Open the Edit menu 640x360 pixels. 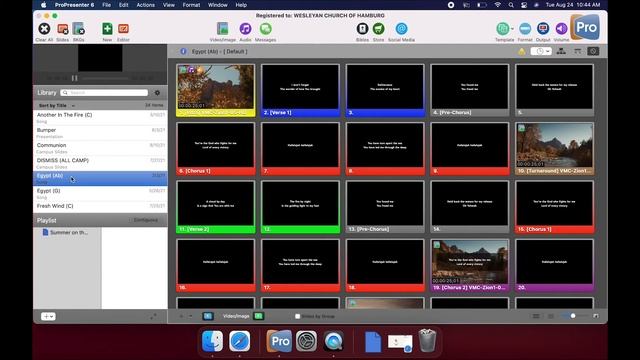(x=124, y=5)
